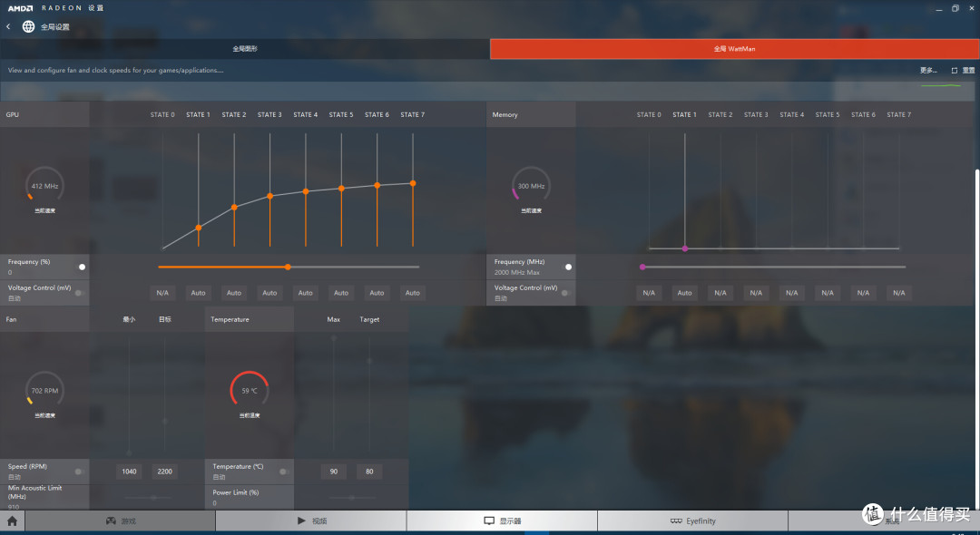Click the 重置 reset button

[x=968, y=70]
